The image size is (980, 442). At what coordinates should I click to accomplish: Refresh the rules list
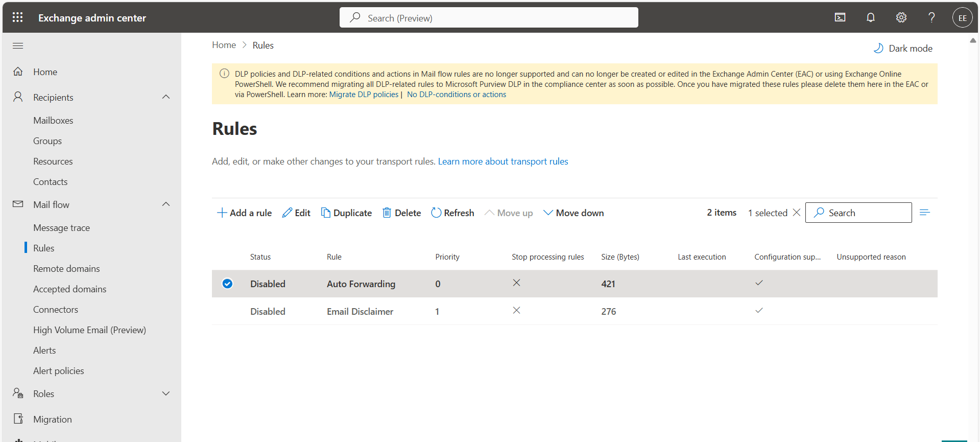[452, 213]
